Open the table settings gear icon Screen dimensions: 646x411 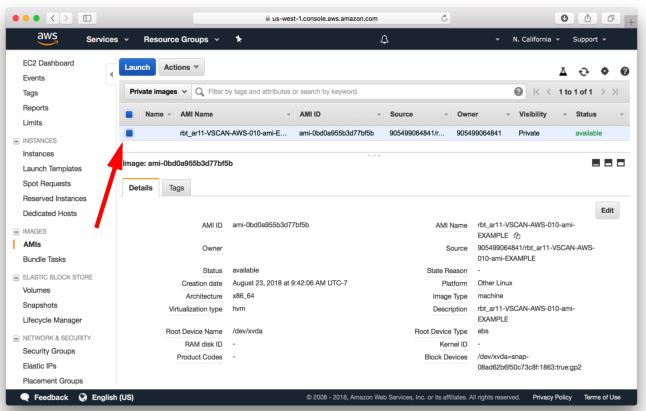point(604,71)
